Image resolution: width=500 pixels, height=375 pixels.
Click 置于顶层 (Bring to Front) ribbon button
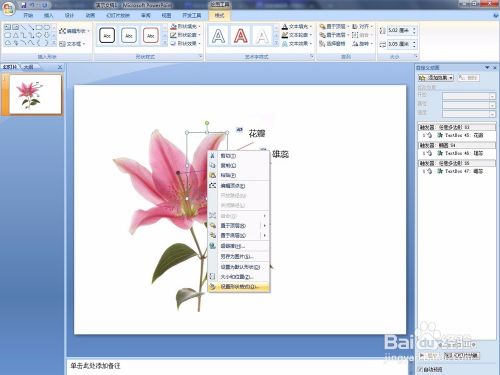pos(333,26)
